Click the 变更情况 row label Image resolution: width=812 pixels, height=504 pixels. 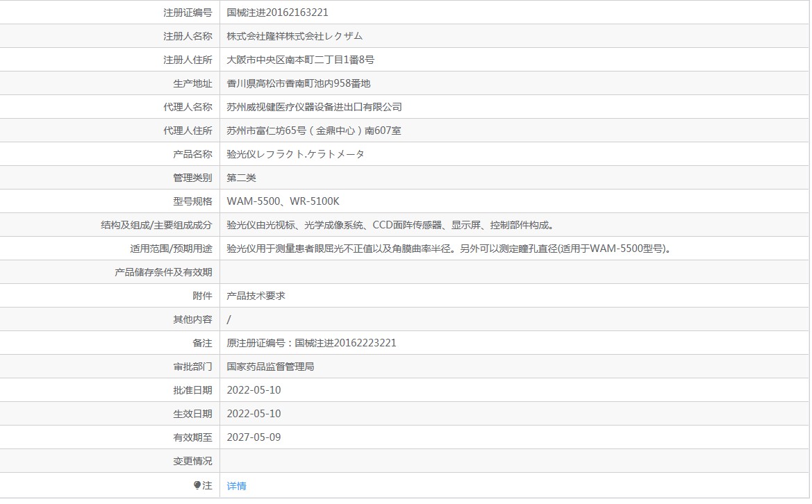[192, 461]
